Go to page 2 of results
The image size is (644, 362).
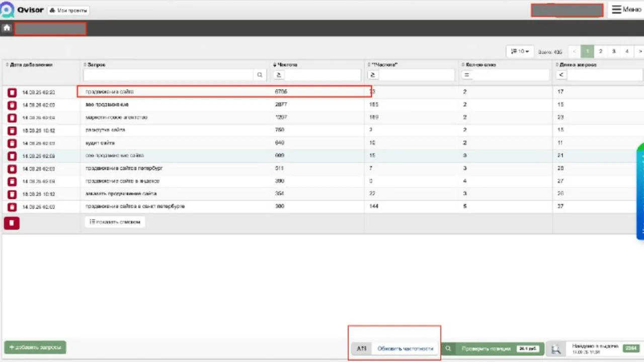coord(601,51)
